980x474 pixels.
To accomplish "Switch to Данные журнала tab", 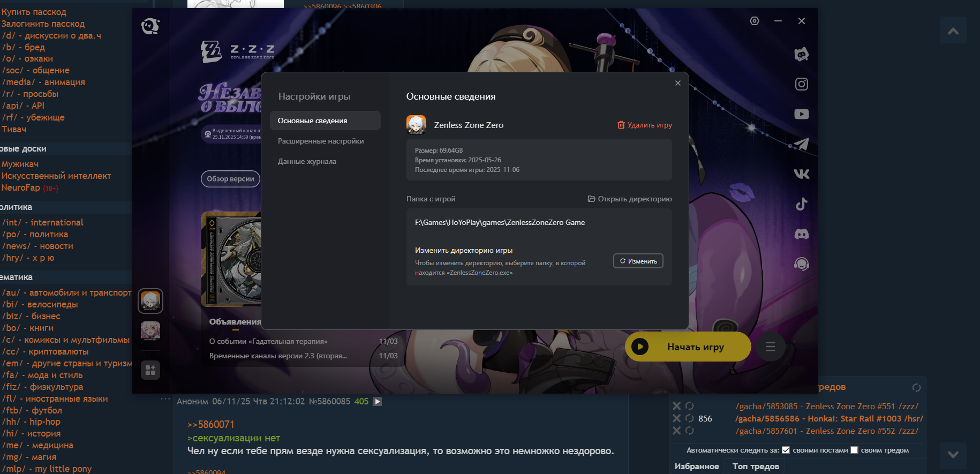I will [x=307, y=161].
